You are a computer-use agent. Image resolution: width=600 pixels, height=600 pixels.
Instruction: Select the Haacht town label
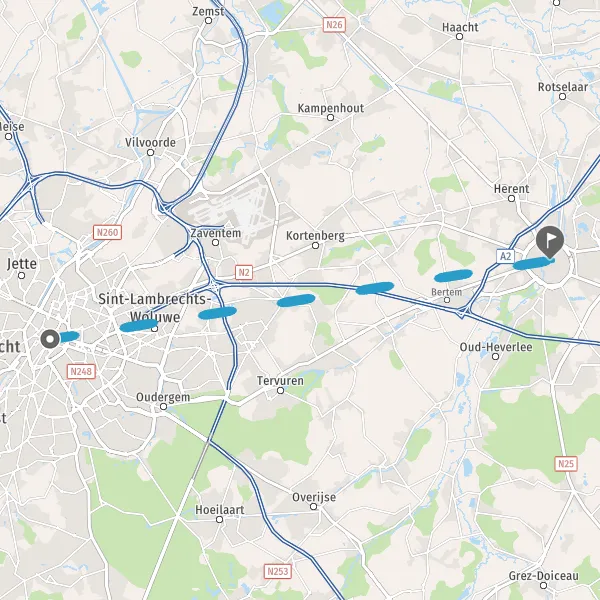coord(460,28)
